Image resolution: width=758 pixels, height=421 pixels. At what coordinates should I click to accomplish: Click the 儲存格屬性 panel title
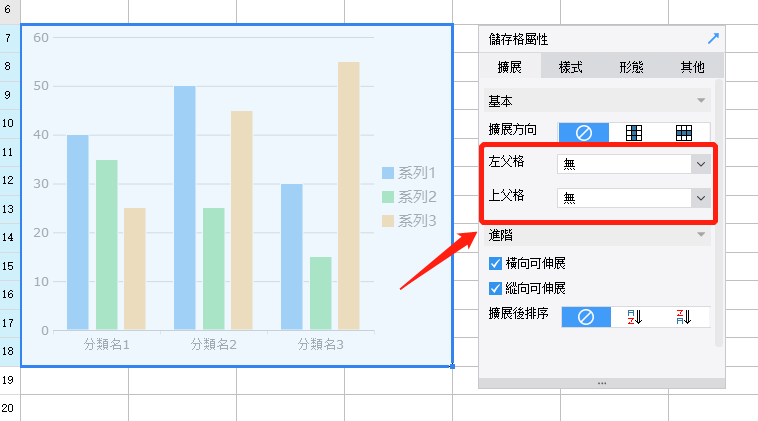click(x=518, y=39)
